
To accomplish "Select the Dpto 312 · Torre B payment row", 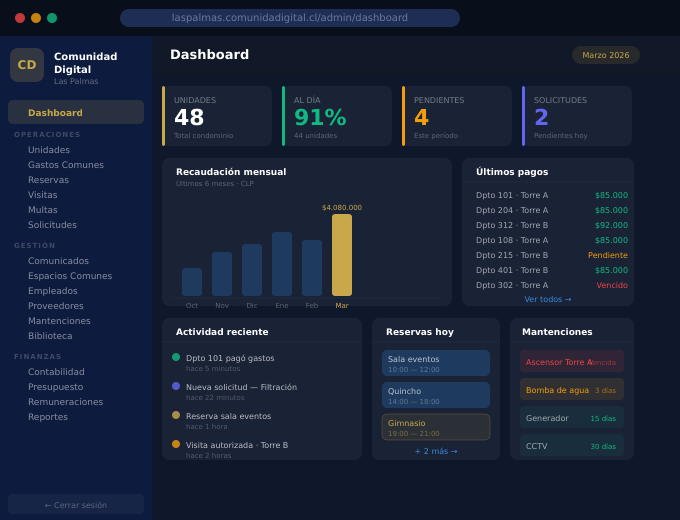I will [552, 225].
